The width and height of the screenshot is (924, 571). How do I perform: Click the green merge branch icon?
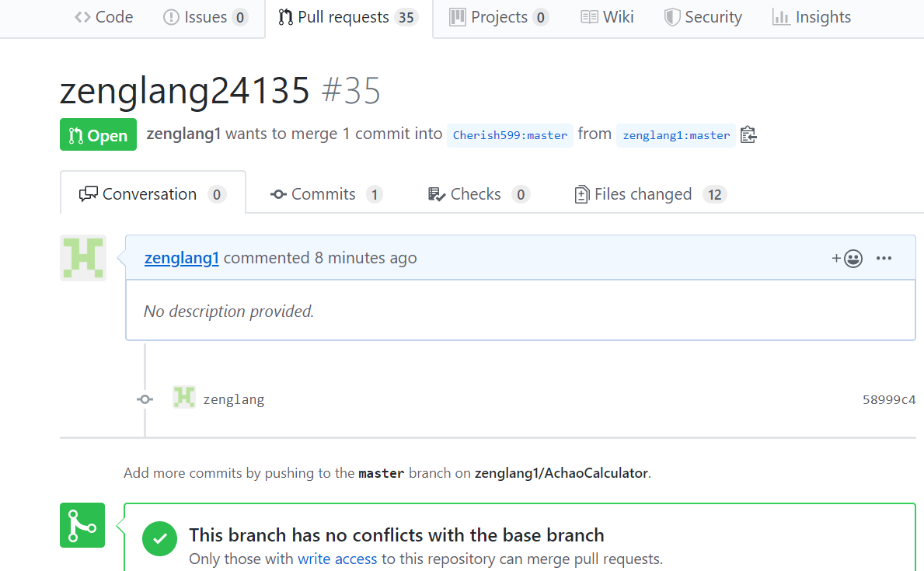82,525
